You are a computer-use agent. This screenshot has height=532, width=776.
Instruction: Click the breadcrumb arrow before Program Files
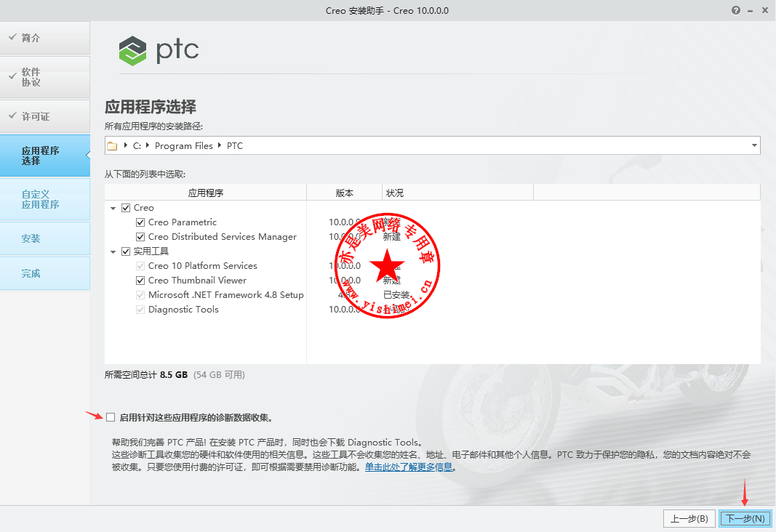tap(148, 145)
